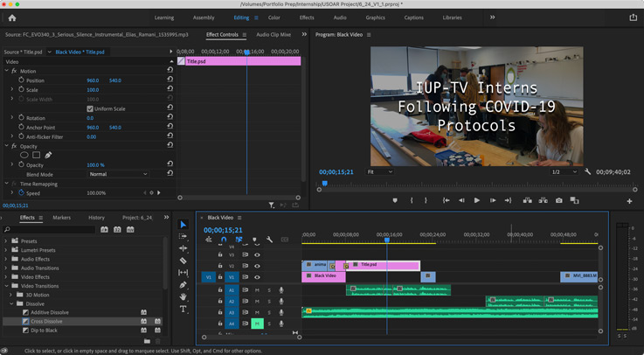Select the Track Select Forward tool
644x355 pixels.
[184, 236]
